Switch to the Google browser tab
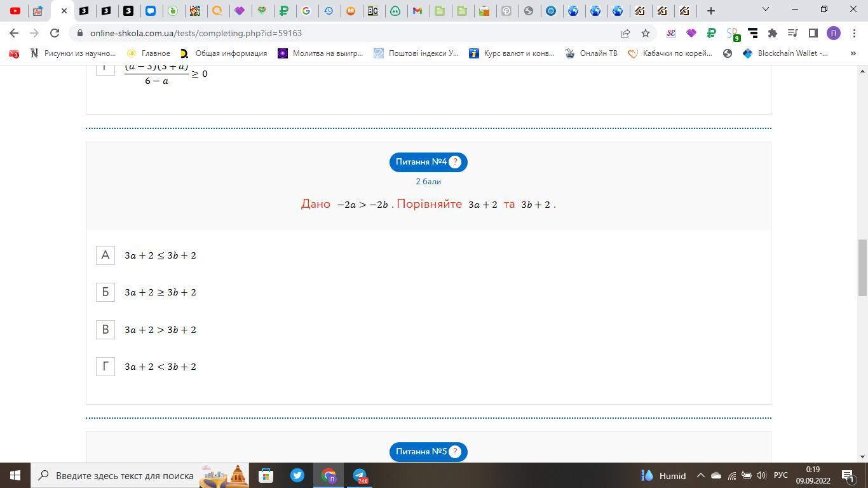 coord(306,11)
